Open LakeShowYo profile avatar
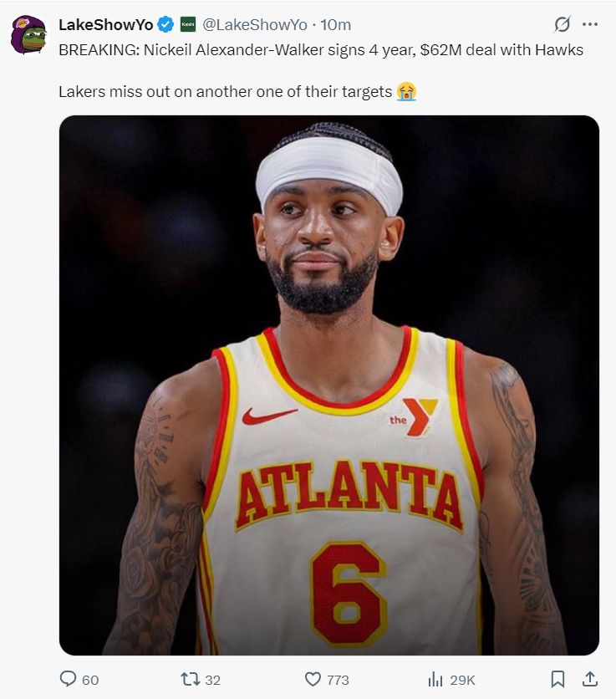 click(x=28, y=34)
